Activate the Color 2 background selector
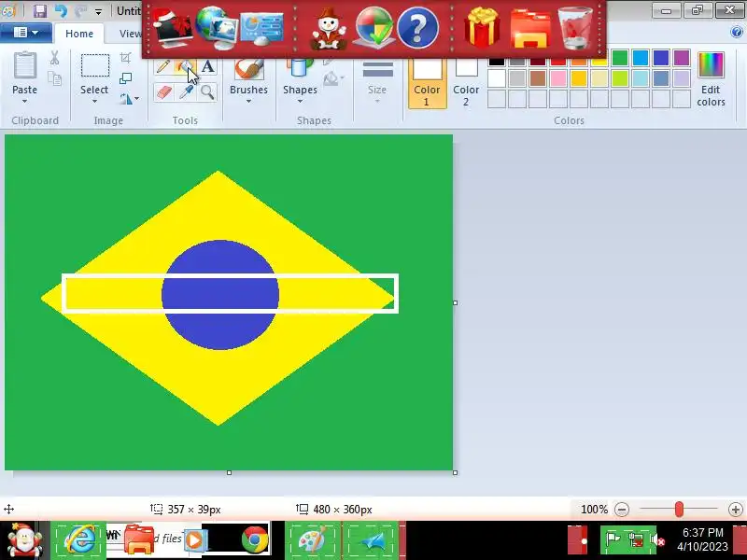 [466, 83]
